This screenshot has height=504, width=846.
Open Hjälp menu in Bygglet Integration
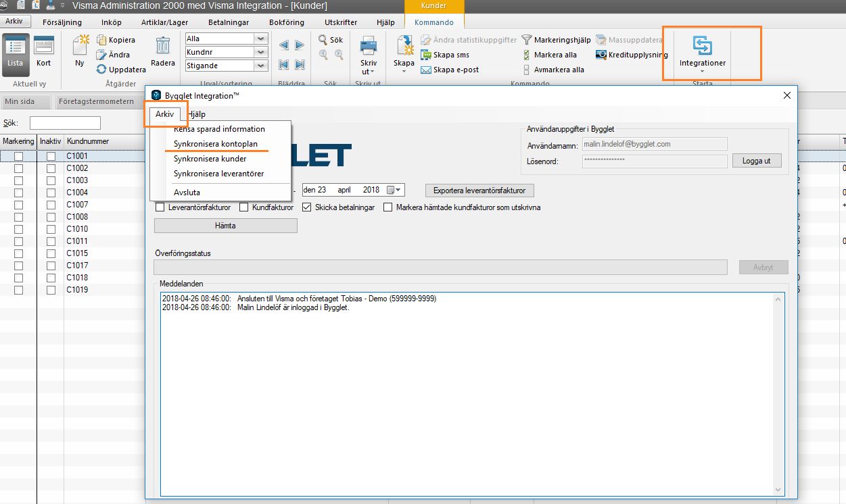[x=197, y=114]
